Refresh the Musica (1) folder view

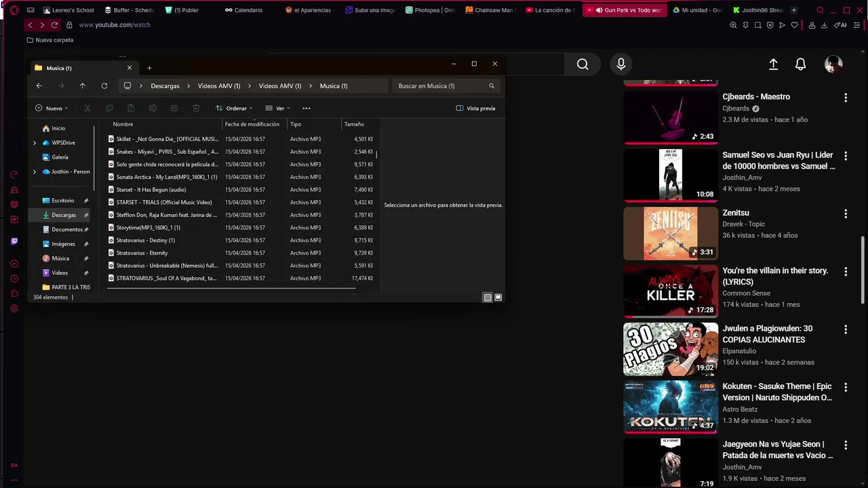pyautogui.click(x=104, y=86)
